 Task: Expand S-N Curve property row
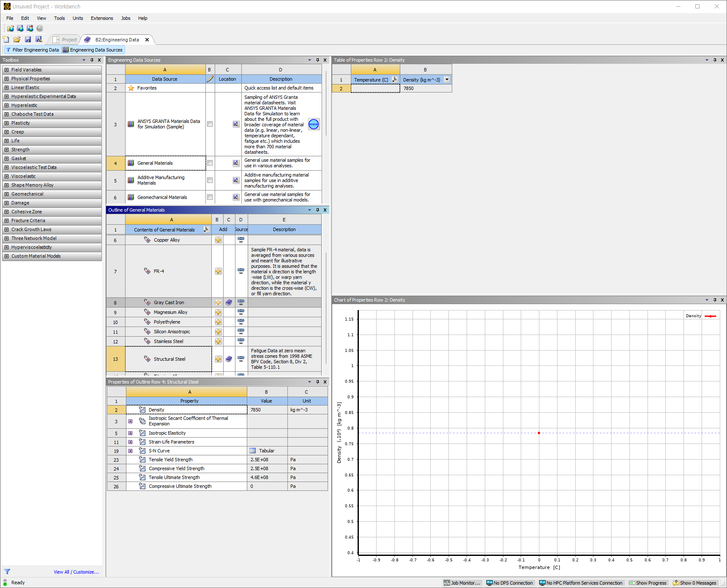tap(131, 451)
